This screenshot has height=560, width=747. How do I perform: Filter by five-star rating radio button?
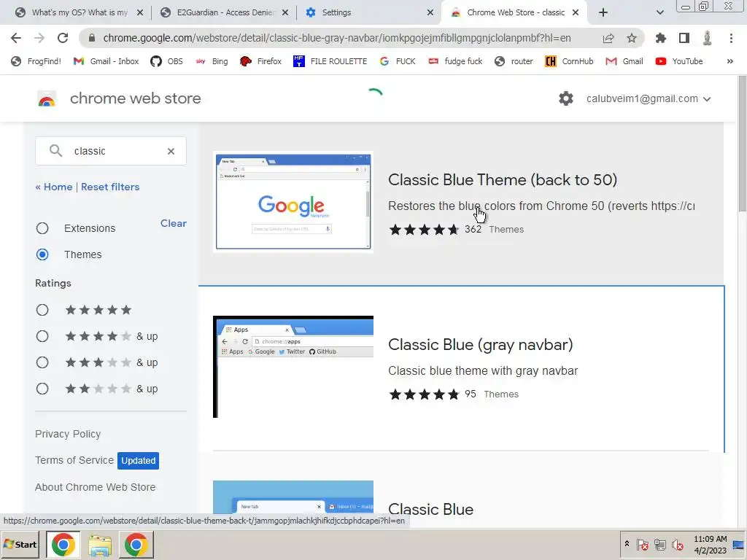click(42, 311)
